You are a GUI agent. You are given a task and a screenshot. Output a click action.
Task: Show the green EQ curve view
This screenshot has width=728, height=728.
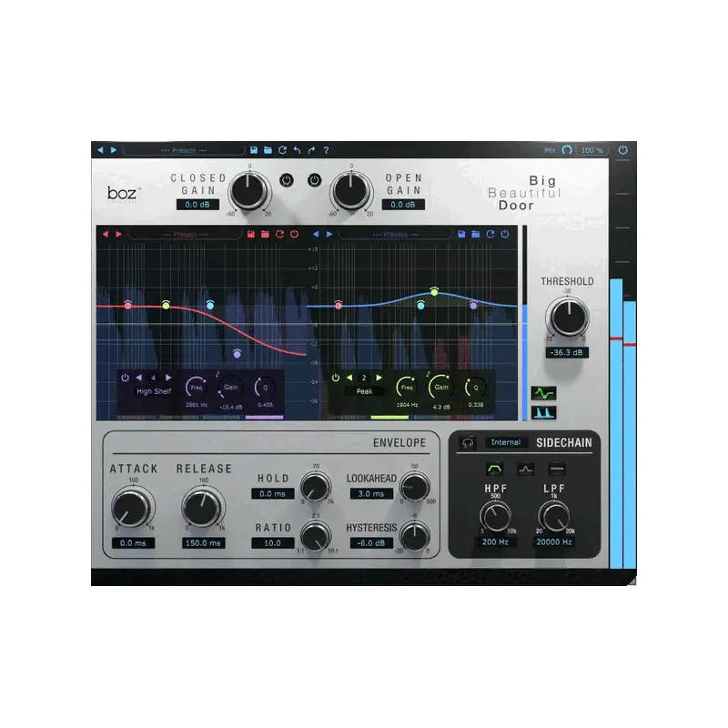(543, 393)
